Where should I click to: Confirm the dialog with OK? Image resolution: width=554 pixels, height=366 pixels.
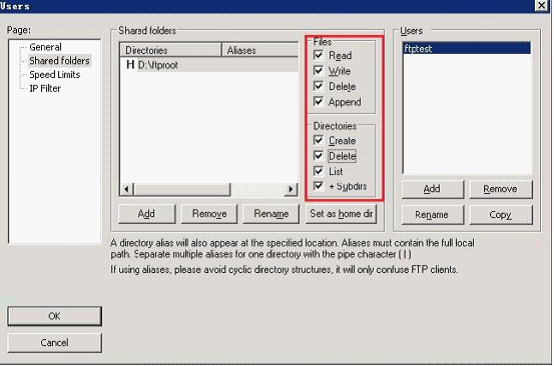(54, 316)
